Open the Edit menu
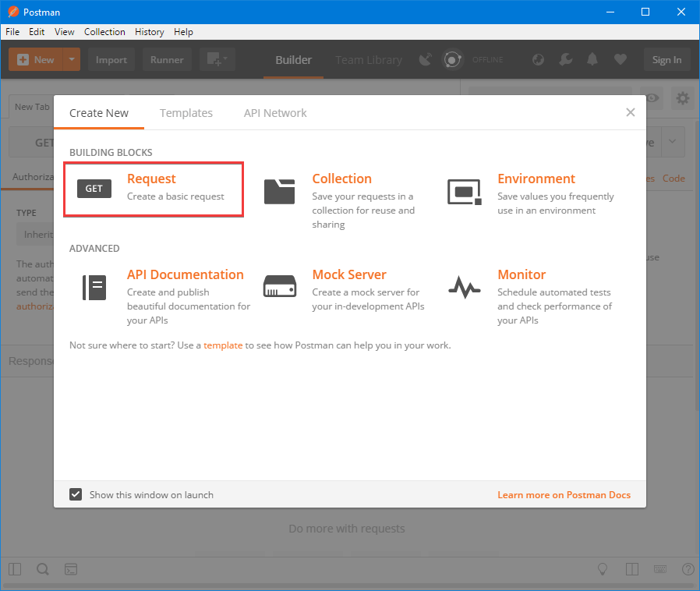This screenshot has height=591, width=700. tap(37, 32)
